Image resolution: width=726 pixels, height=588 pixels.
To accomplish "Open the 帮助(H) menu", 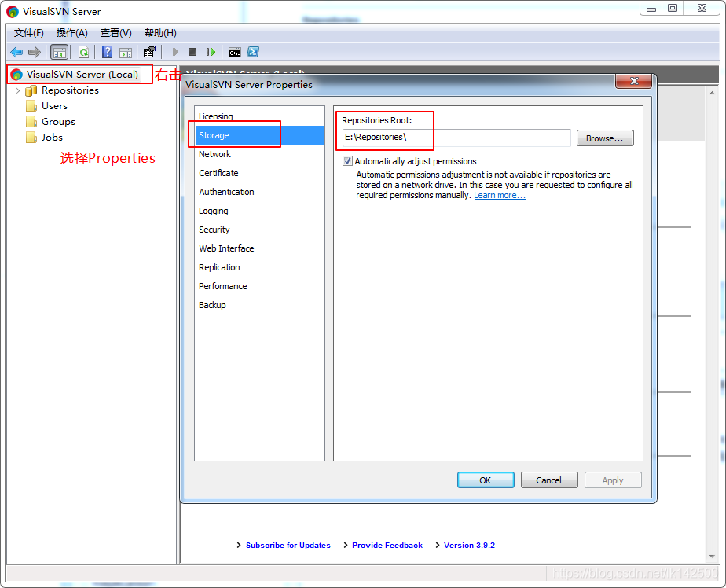I will 160,33.
